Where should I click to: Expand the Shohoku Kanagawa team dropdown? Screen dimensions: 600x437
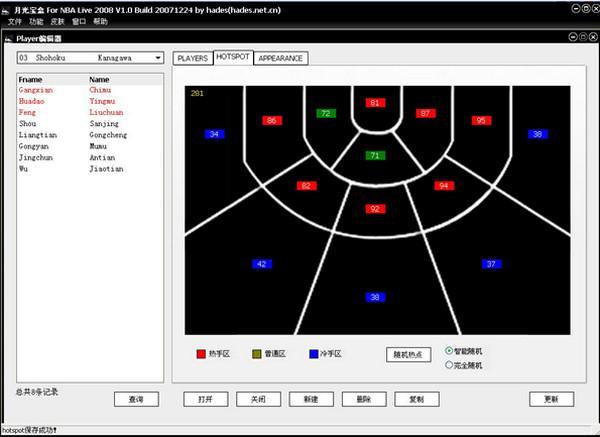tap(158, 58)
